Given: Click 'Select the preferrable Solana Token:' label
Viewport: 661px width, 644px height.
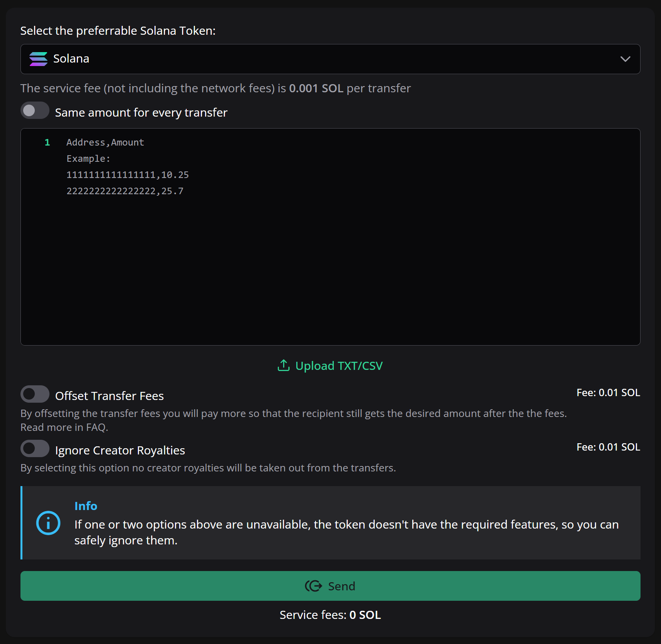Looking at the screenshot, I should coord(118,31).
